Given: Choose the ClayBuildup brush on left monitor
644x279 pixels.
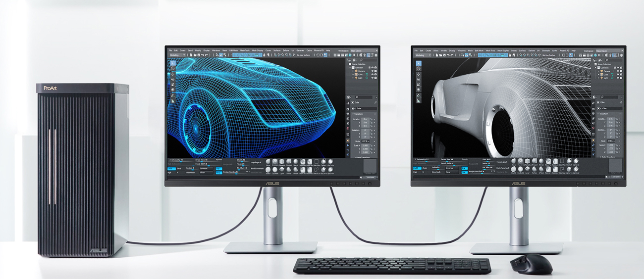Looking at the screenshot, I should click(274, 169).
